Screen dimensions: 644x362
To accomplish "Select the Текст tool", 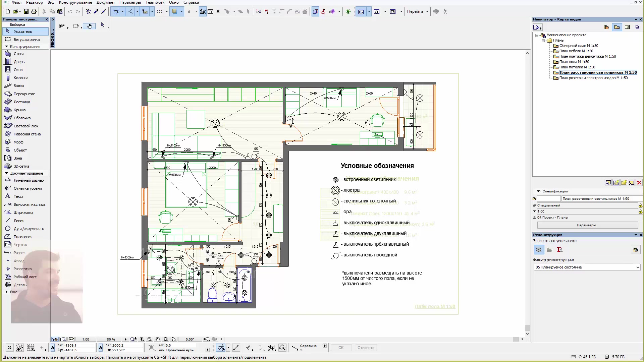I will coord(25,196).
